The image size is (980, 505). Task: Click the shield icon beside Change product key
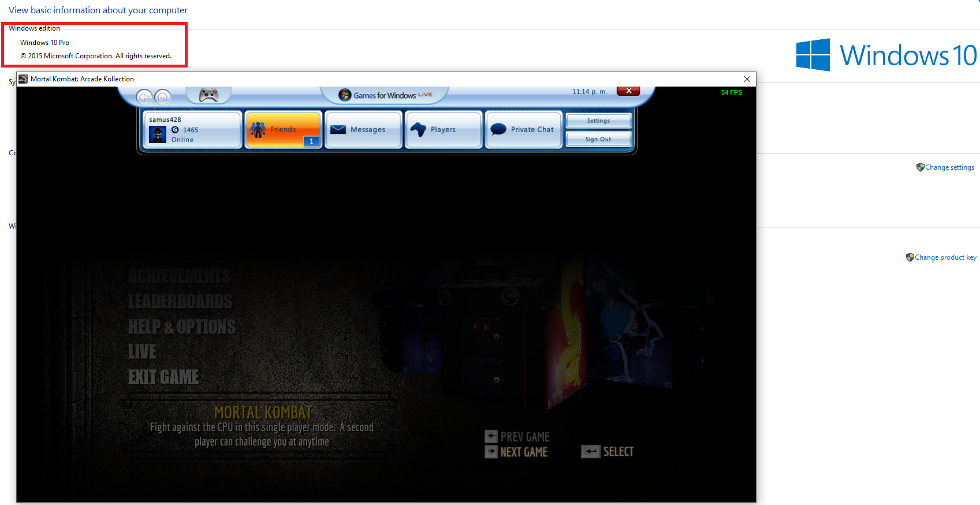(910, 257)
